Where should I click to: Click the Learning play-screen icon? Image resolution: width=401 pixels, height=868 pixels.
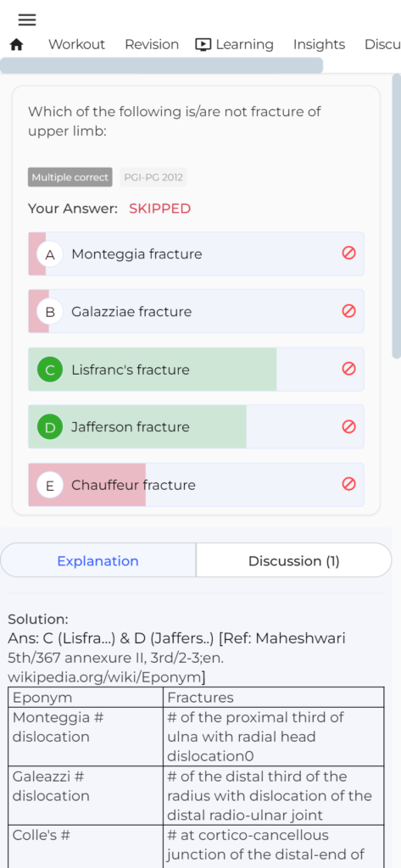[203, 45]
